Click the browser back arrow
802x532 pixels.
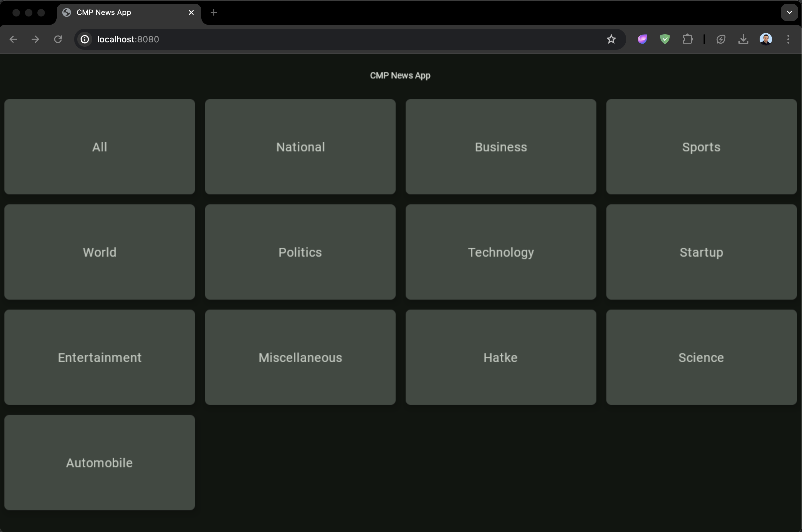[x=13, y=39]
